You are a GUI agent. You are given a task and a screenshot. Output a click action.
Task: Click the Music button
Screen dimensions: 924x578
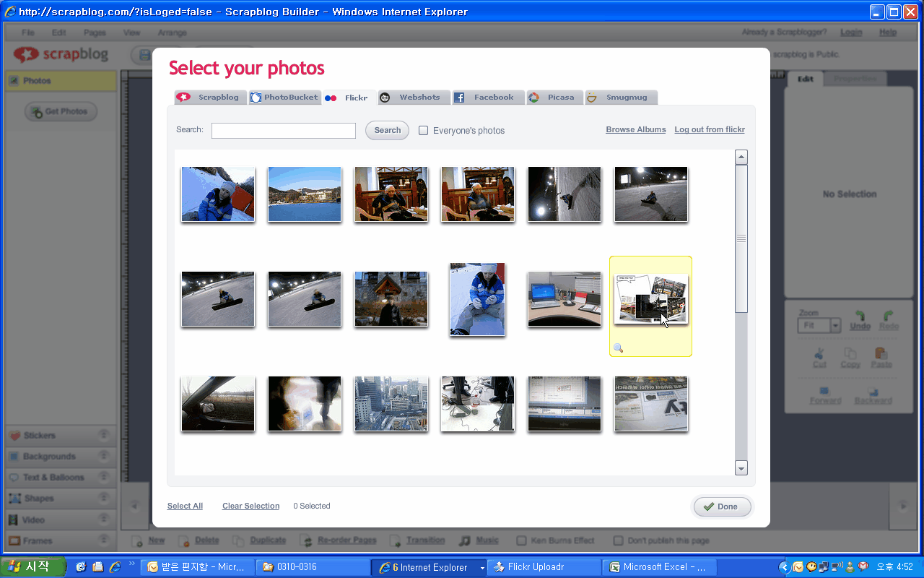pos(479,540)
